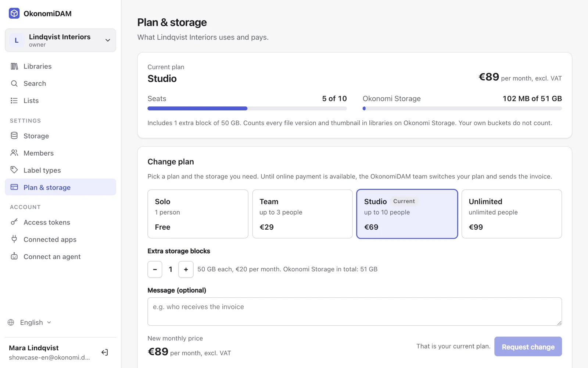Click the Plan & storage card icon
The width and height of the screenshot is (588, 368).
tap(14, 187)
